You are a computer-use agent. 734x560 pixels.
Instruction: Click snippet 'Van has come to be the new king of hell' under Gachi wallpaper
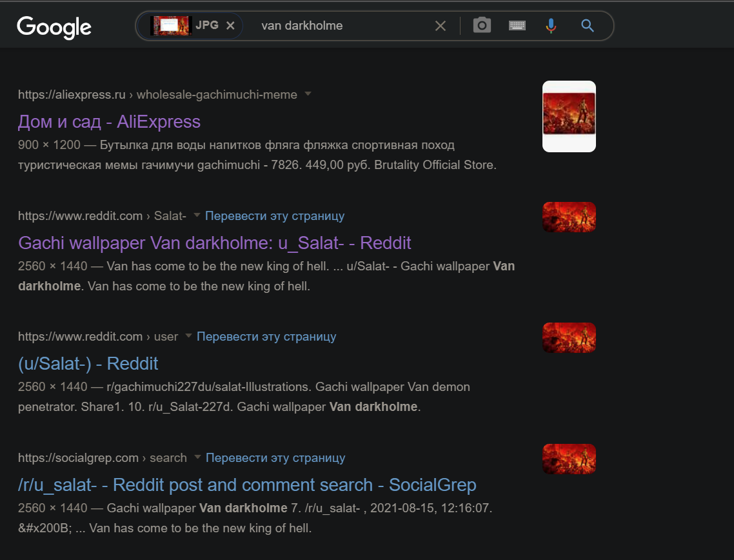coord(266,276)
